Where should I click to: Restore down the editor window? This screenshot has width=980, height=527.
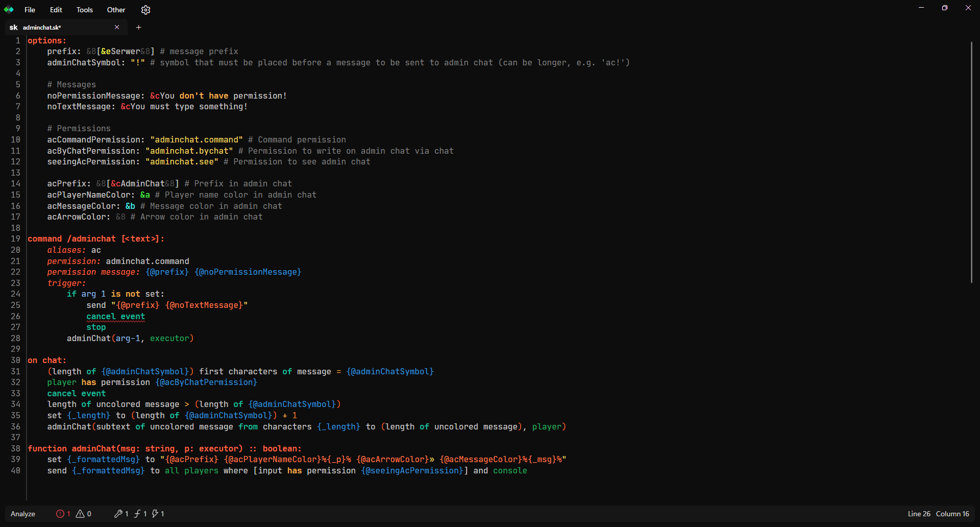tap(945, 8)
